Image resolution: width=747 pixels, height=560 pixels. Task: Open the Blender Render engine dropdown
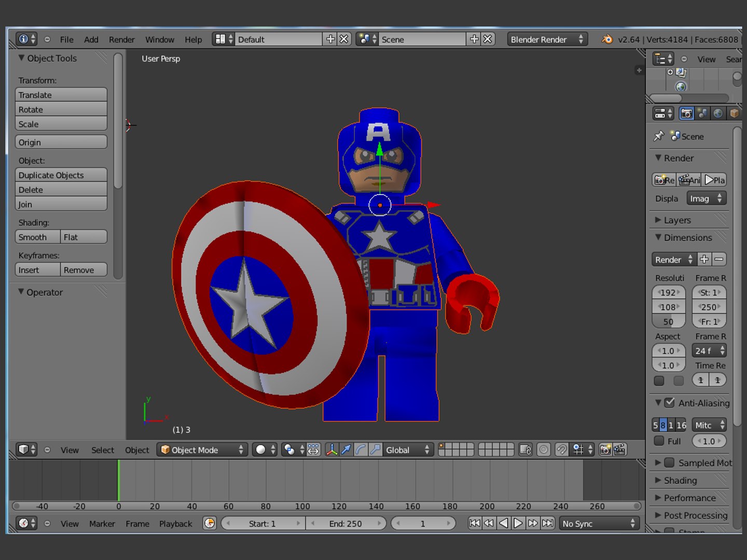pos(547,39)
